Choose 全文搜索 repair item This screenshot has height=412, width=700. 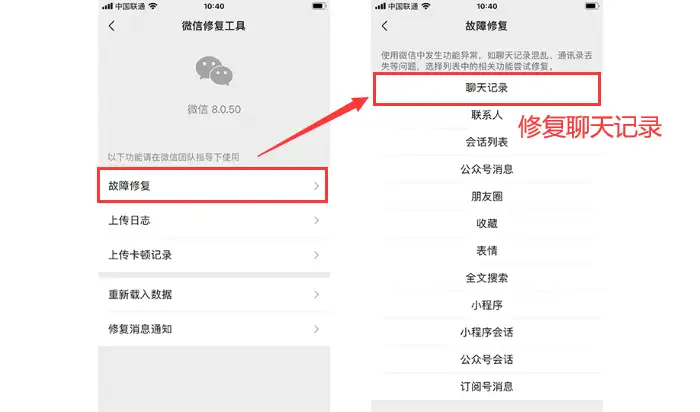point(487,278)
